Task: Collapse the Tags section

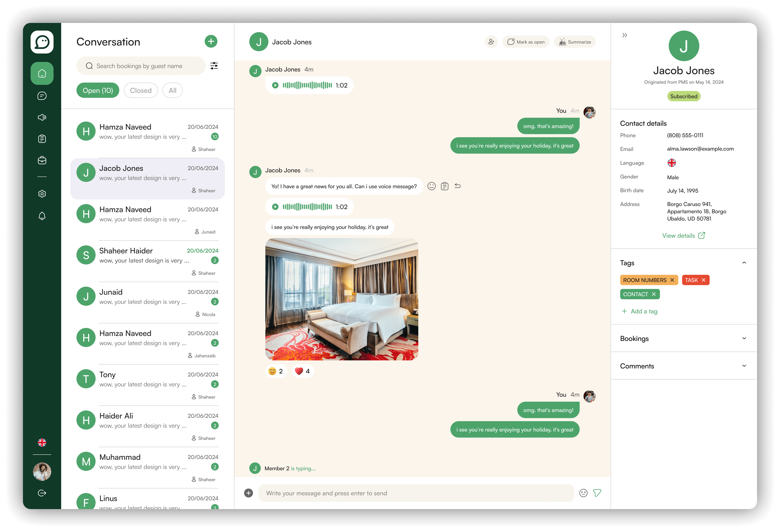Action: (x=744, y=263)
